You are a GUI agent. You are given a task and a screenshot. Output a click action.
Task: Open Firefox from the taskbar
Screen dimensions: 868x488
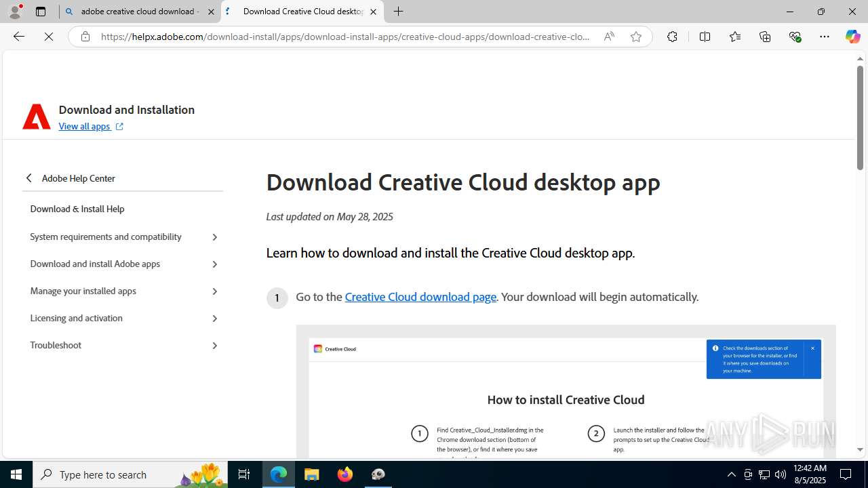(x=345, y=474)
